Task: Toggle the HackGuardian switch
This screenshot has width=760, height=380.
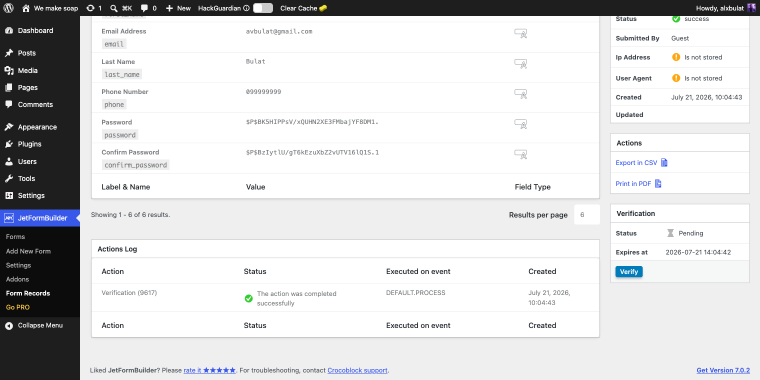Action: pyautogui.click(x=263, y=8)
